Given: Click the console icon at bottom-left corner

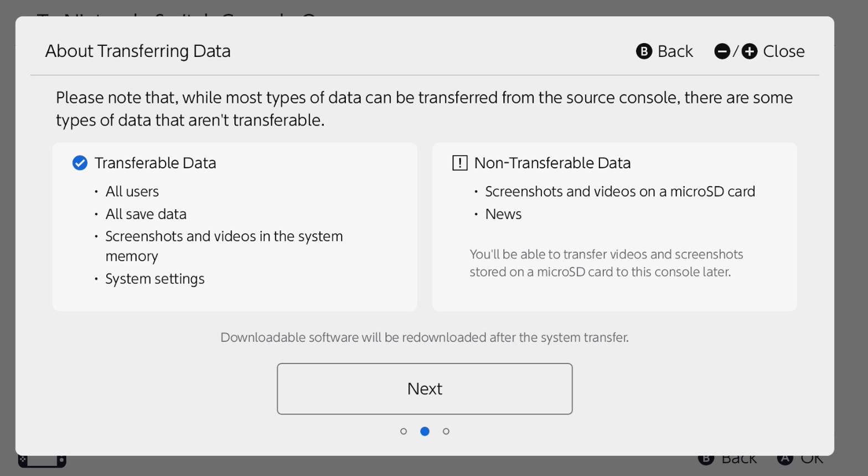Looking at the screenshot, I should (x=42, y=461).
